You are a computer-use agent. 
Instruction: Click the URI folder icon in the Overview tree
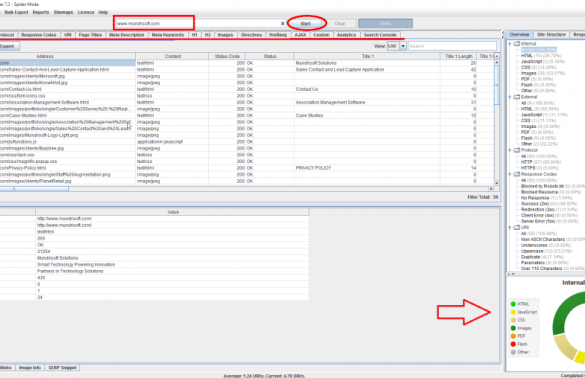coord(517,227)
